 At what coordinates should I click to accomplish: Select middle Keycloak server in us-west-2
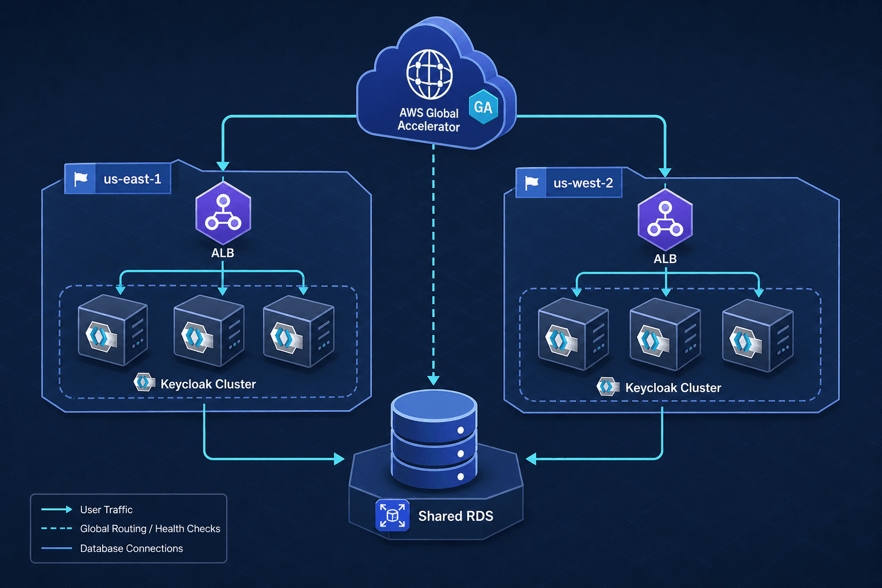click(665, 335)
